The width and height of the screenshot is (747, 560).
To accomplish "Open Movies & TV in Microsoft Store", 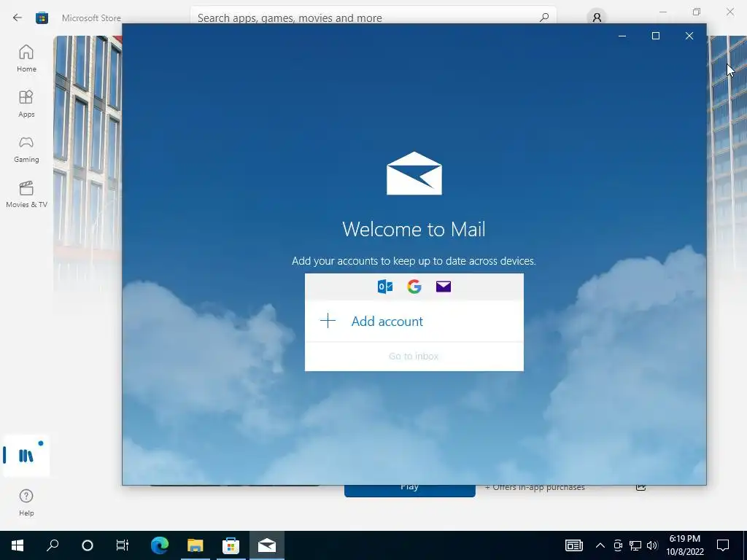I will click(26, 194).
